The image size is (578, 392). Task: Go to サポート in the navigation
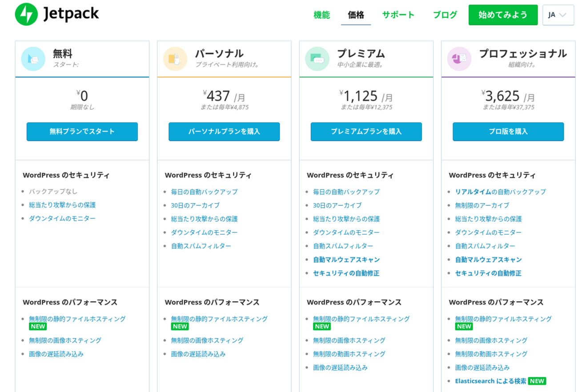point(398,15)
